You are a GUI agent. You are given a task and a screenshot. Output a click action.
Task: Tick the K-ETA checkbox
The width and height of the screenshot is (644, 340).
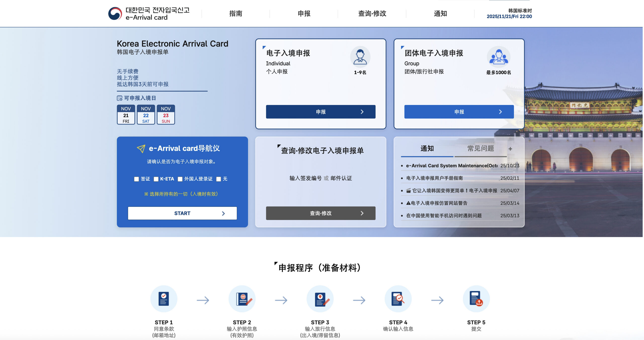click(x=156, y=179)
